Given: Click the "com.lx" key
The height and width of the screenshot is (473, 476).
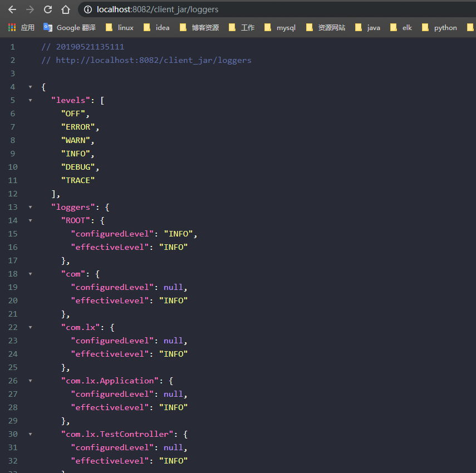Looking at the screenshot, I should pyautogui.click(x=80, y=327).
